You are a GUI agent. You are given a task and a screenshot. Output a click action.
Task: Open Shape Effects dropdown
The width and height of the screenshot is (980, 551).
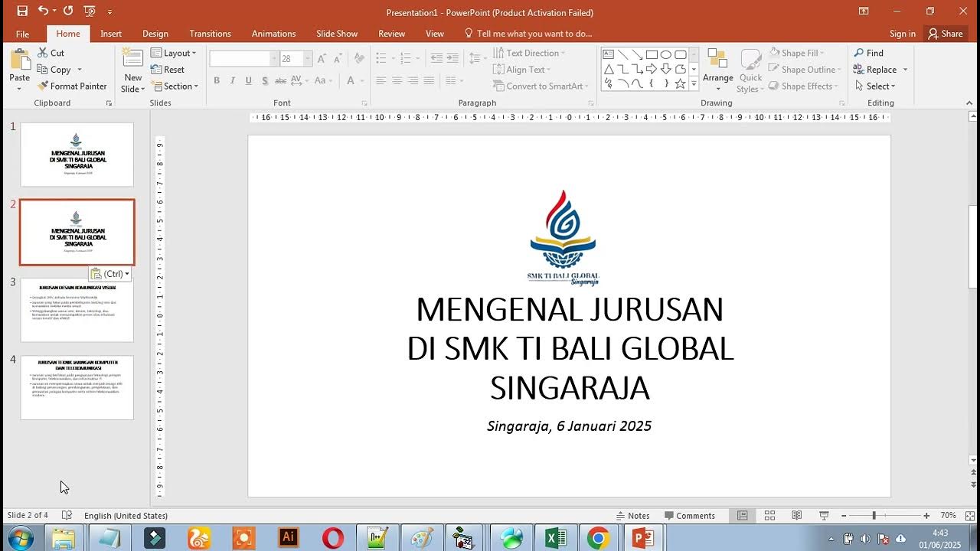(x=803, y=86)
